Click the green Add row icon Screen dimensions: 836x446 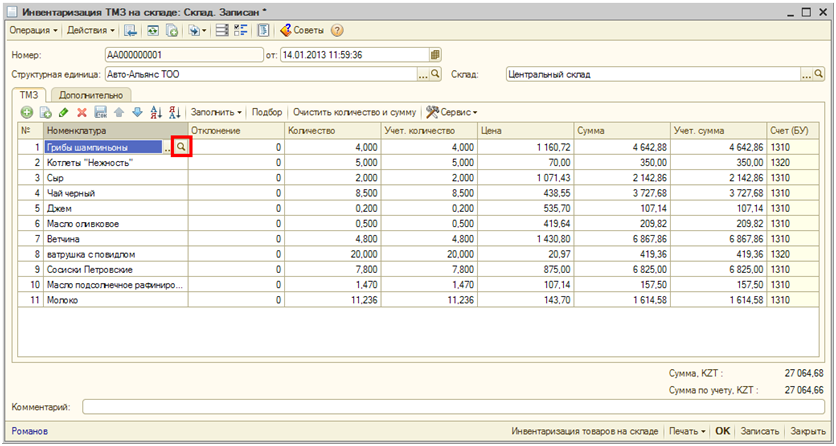point(27,112)
